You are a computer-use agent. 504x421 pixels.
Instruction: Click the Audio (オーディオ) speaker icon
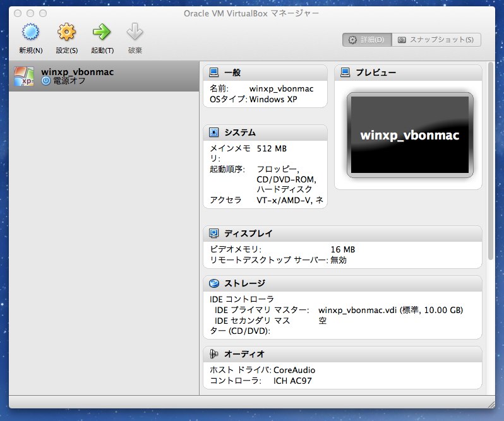(213, 354)
